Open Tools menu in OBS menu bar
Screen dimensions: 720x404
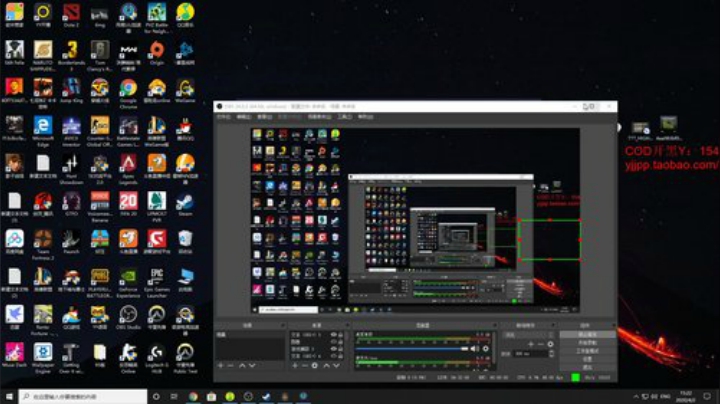[344, 117]
